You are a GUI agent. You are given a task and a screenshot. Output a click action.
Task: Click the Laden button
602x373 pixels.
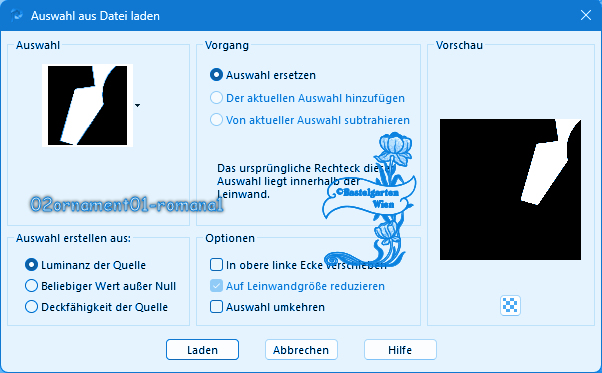click(x=202, y=350)
